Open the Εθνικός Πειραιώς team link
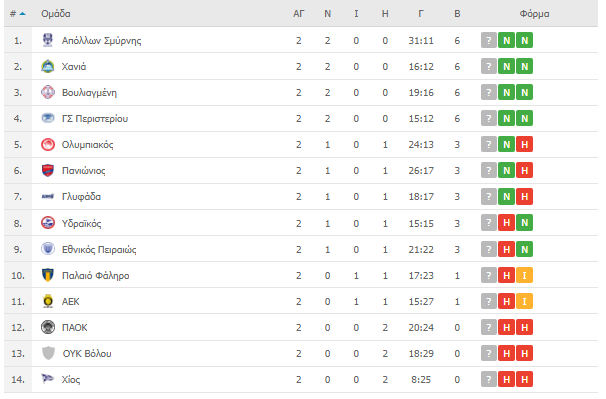 [99, 250]
